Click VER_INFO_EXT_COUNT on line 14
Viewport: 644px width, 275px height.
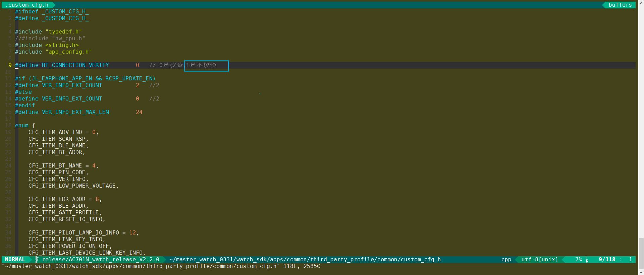click(72, 99)
